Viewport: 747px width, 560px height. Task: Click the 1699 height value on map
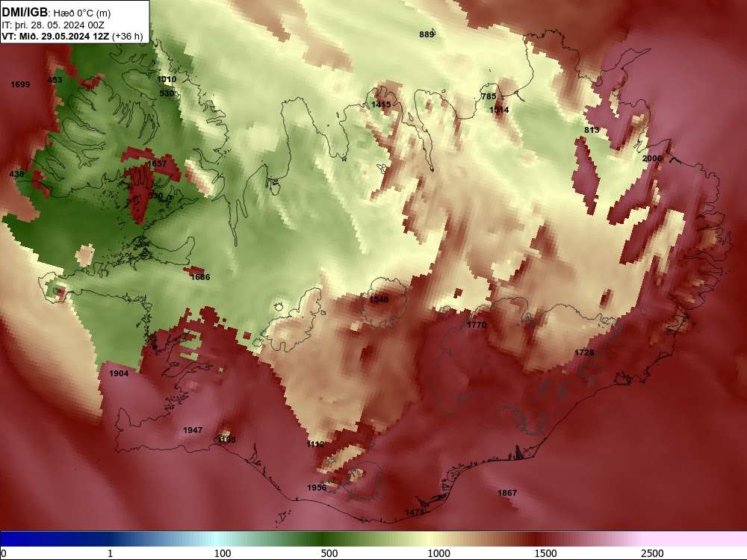pos(20,84)
